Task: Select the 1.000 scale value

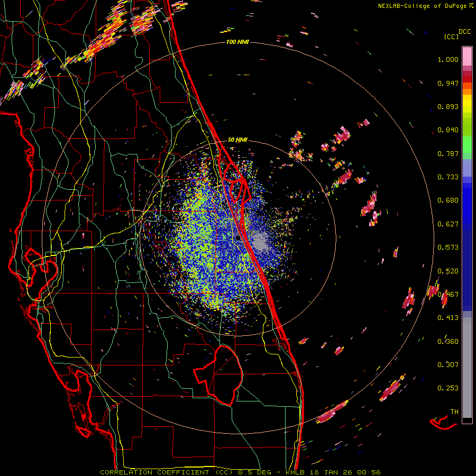Action: click(448, 59)
